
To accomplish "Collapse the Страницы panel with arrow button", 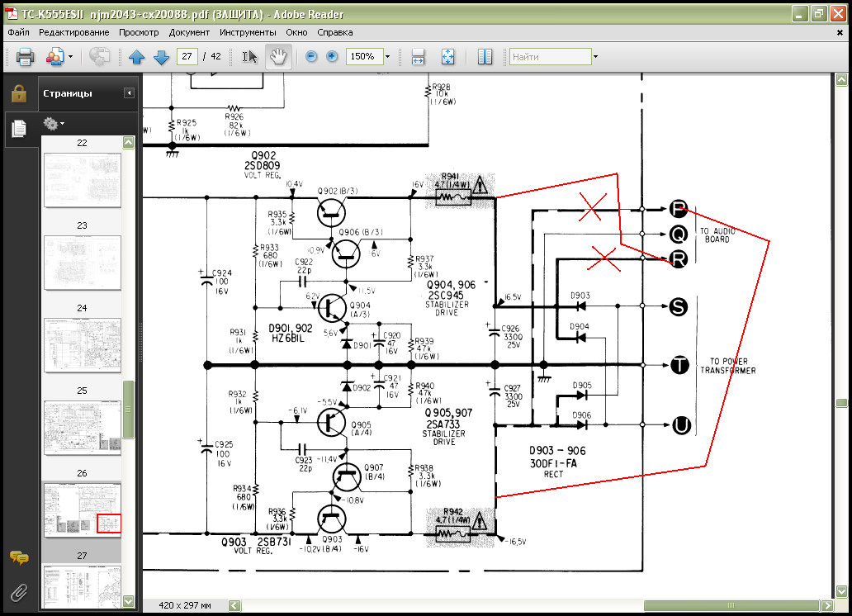I will (x=129, y=93).
